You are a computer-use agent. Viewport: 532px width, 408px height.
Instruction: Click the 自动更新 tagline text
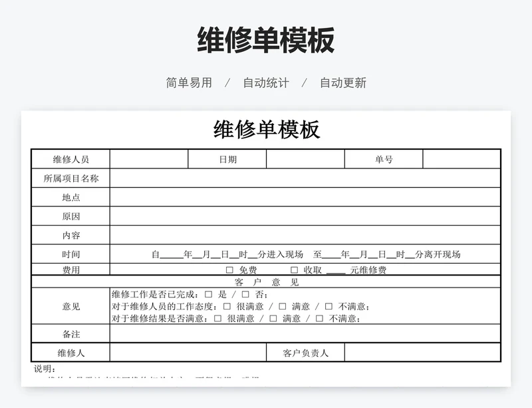click(343, 83)
